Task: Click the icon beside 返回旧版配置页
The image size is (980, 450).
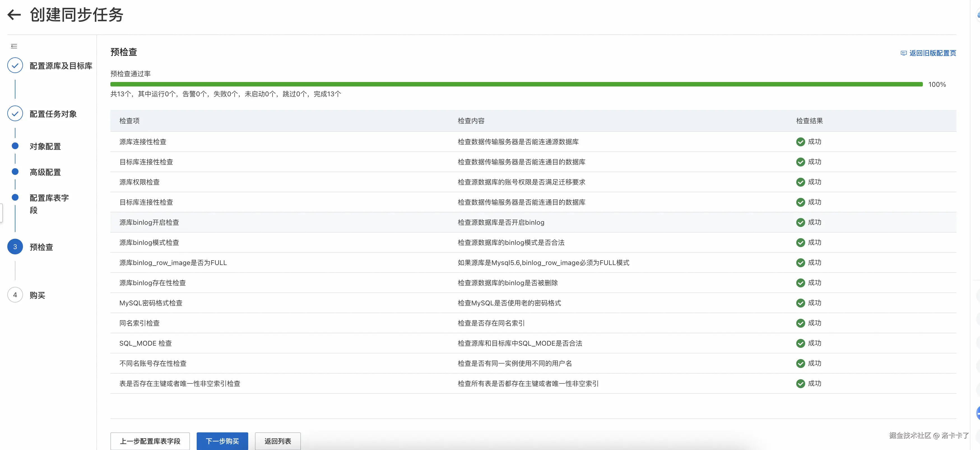Action: coord(904,53)
